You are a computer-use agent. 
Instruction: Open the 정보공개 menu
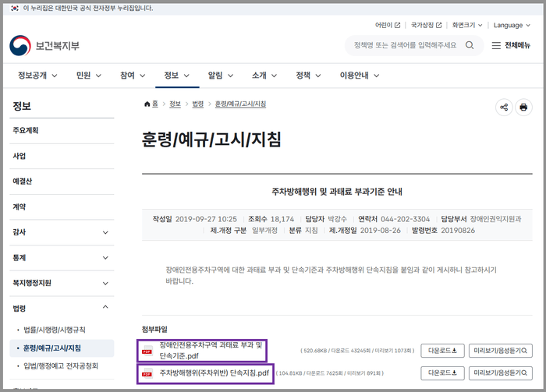click(x=40, y=76)
